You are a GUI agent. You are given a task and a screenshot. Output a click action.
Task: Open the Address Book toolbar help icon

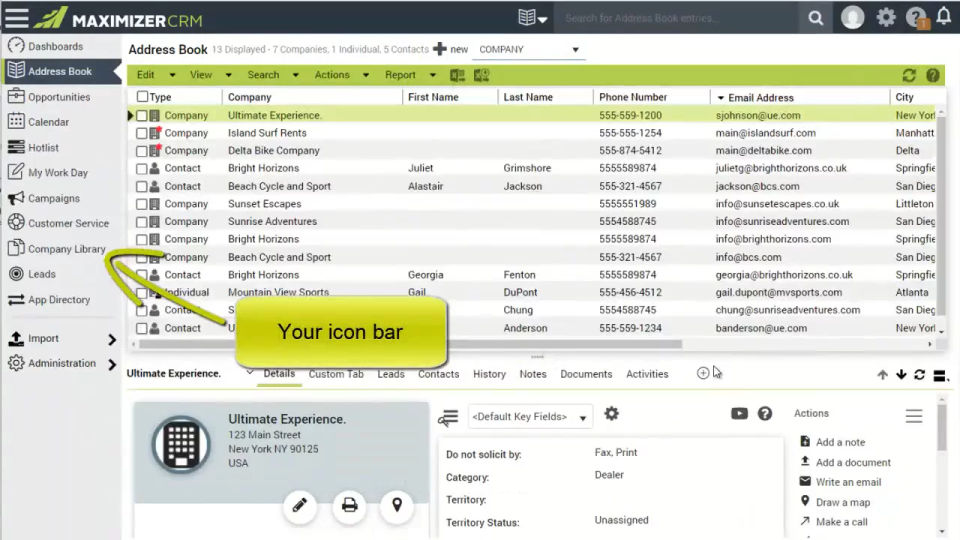(x=932, y=75)
